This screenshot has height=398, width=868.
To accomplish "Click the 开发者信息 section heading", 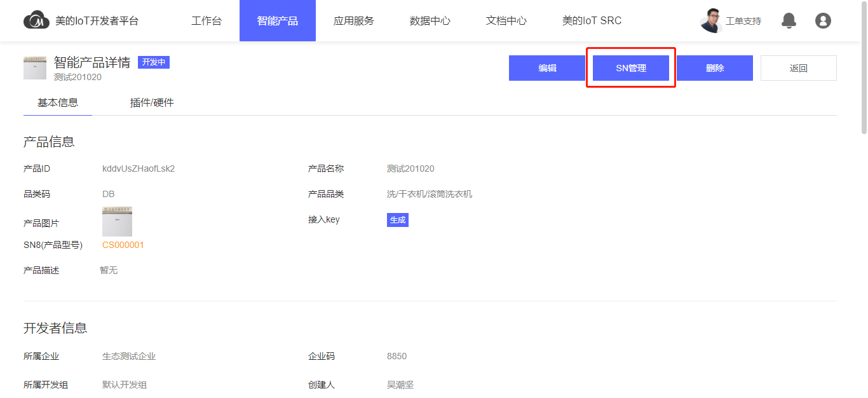I will pyautogui.click(x=55, y=328).
